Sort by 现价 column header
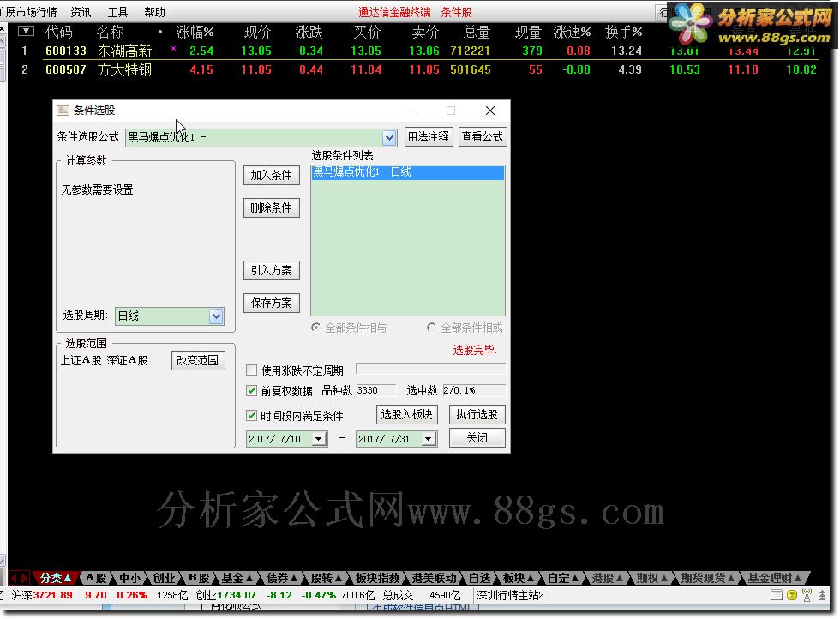 pyautogui.click(x=258, y=33)
